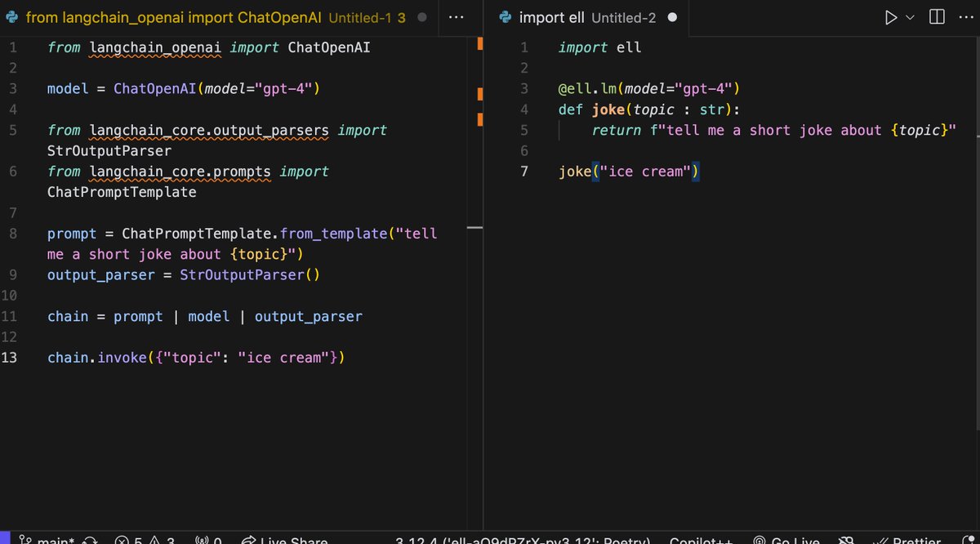
Task: Close unsaved Untitled-1 tab via its dot
Action: tap(421, 17)
